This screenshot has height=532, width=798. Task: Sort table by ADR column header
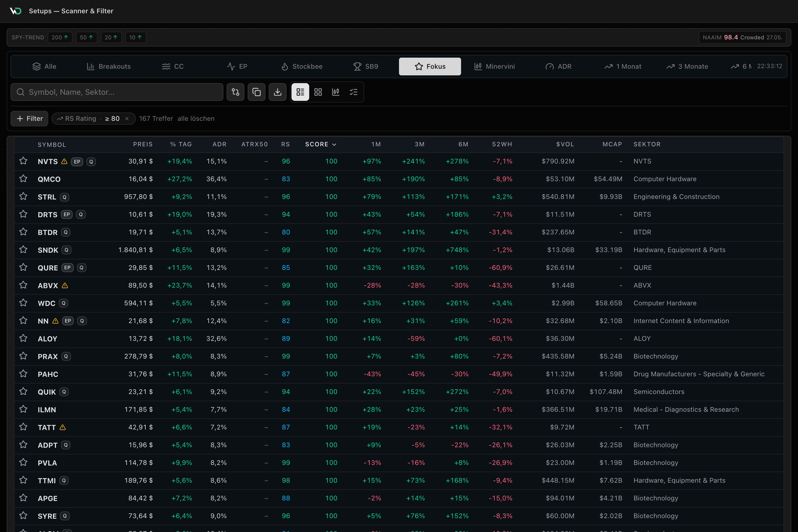click(x=219, y=144)
